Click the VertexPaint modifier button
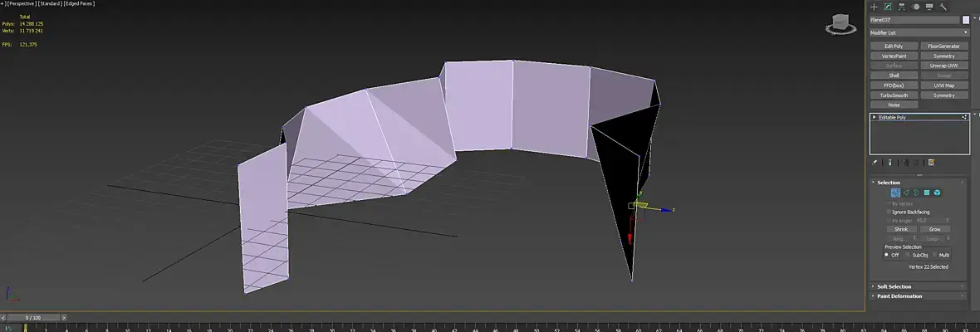This screenshot has width=980, height=332. pos(894,56)
